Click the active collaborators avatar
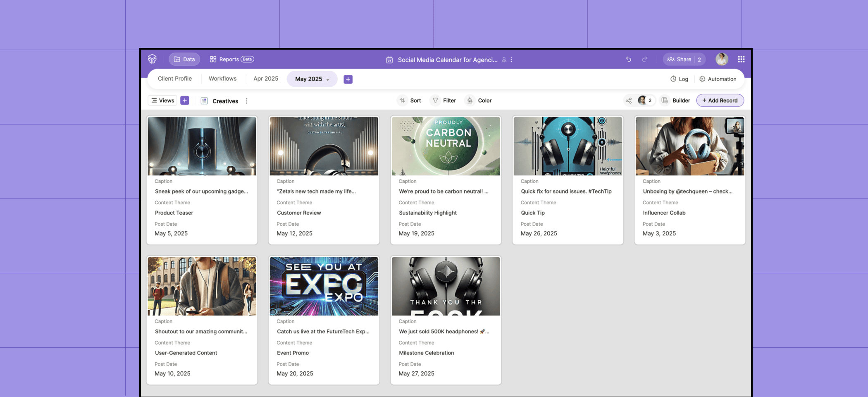 pyautogui.click(x=642, y=100)
